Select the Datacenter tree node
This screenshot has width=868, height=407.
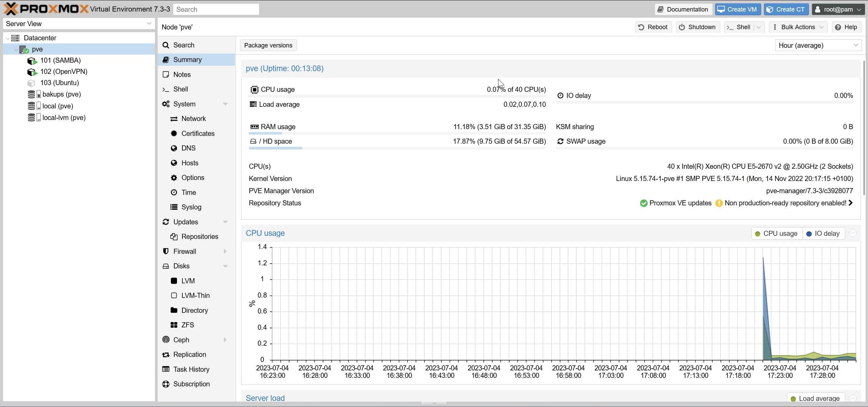(x=40, y=38)
